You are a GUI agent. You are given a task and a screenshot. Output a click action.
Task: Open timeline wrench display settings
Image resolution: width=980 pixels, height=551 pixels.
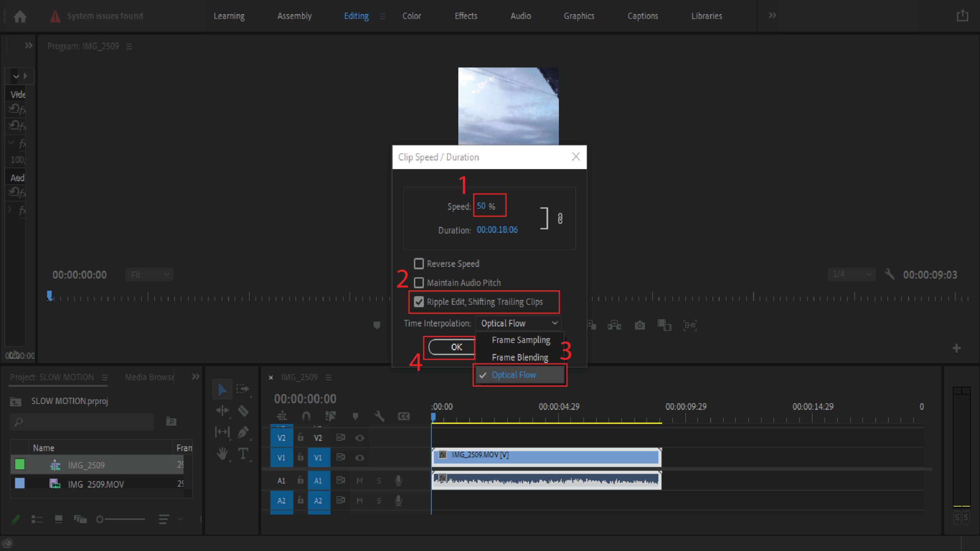tap(379, 416)
